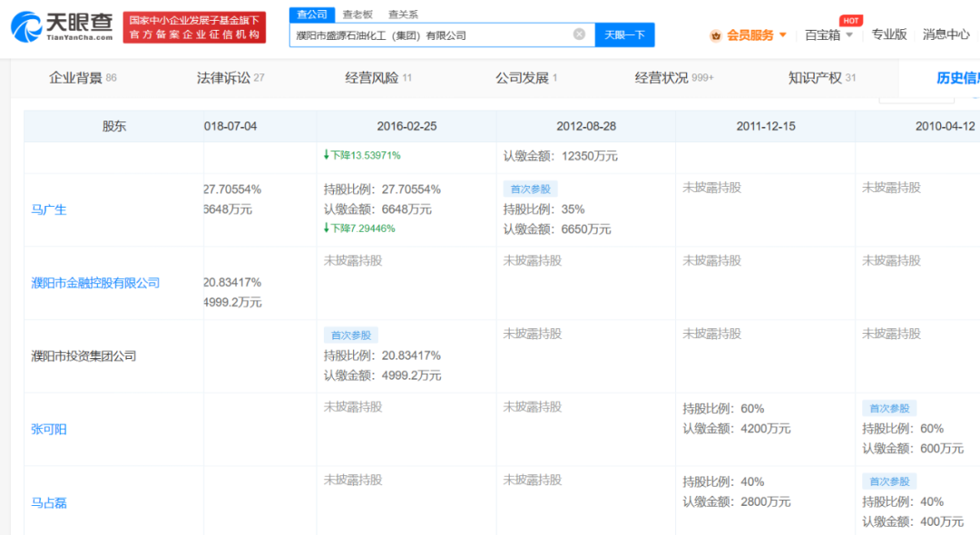Click the crown icon beside 会员服务
This screenshot has height=535, width=980.
pyautogui.click(x=716, y=35)
